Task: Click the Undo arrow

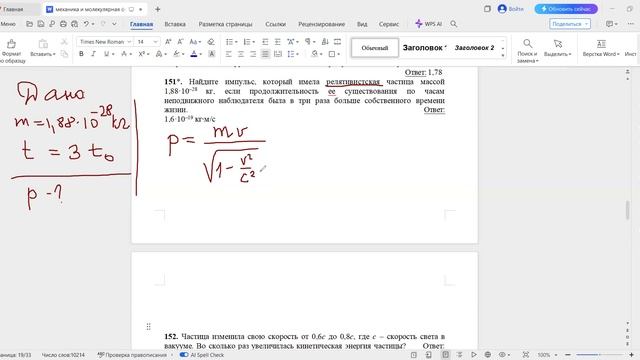Action: click(x=86, y=24)
